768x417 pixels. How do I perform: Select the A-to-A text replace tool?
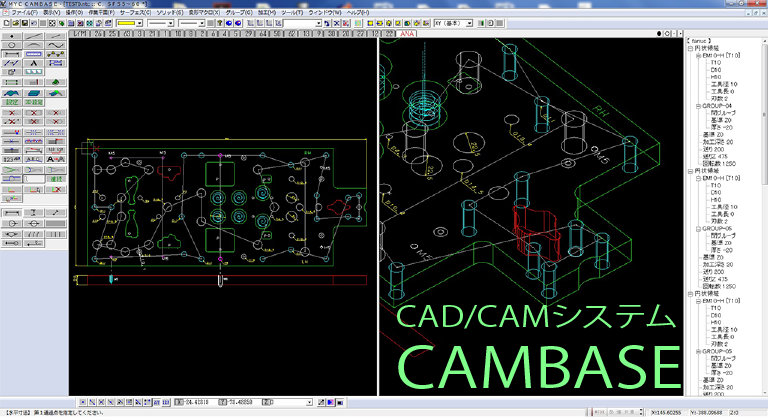56,159
